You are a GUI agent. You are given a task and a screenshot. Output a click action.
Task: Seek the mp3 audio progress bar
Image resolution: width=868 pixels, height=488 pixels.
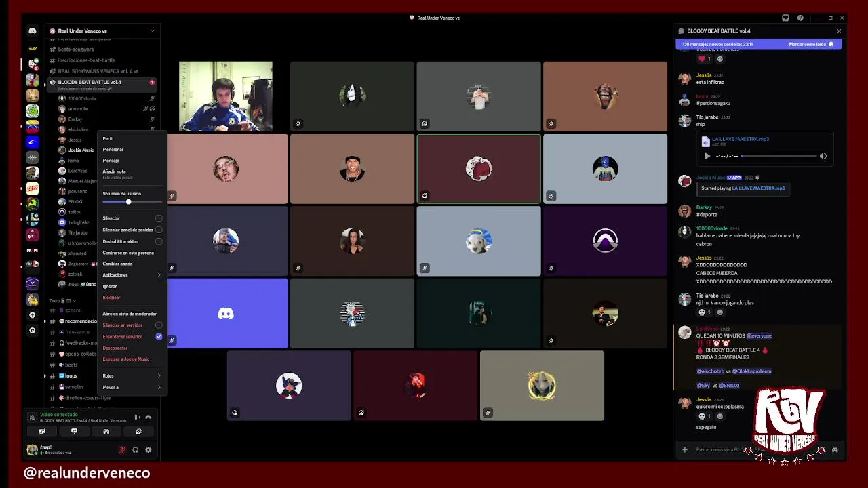tap(778, 156)
